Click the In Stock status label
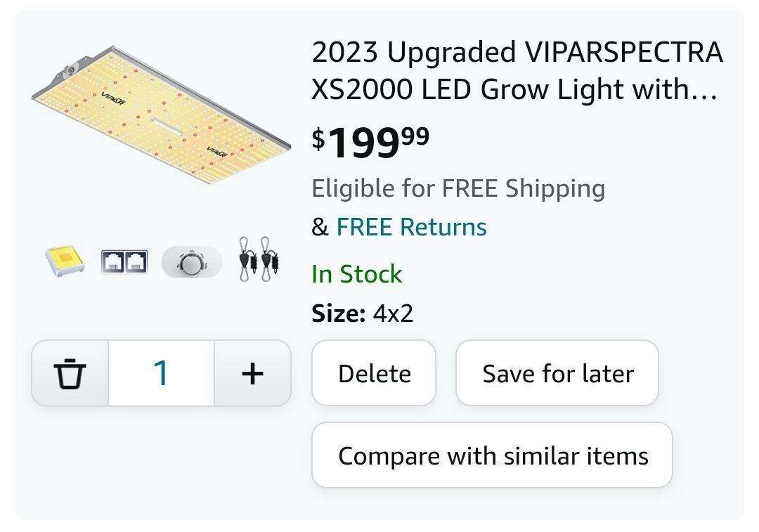 coord(357,274)
